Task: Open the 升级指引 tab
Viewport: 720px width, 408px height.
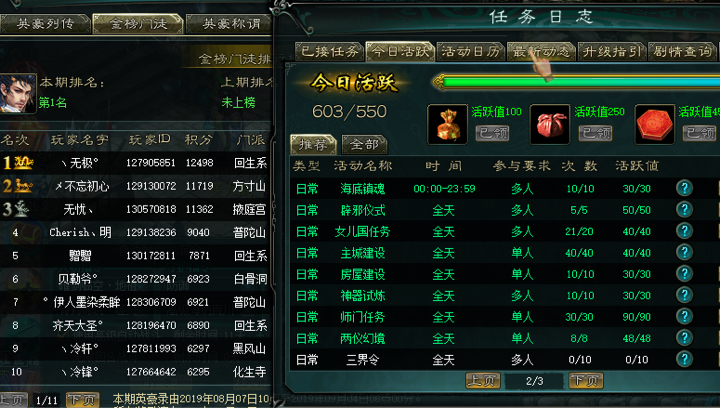Action: coord(612,51)
